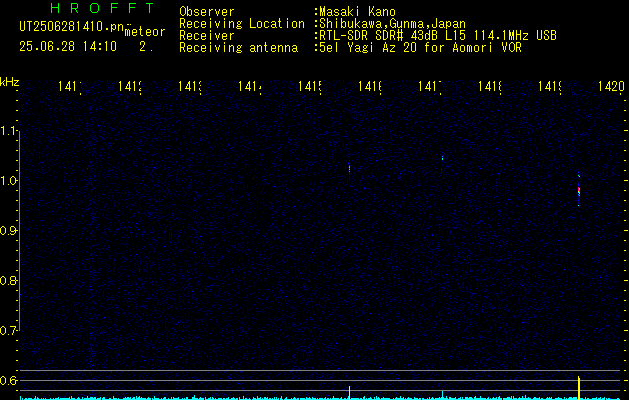
Task: Select observer name 'Masaki Kano'
Action: (x=357, y=12)
